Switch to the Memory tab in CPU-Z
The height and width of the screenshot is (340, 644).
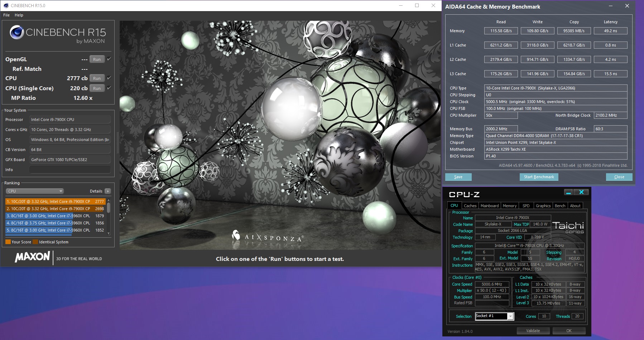(x=510, y=206)
